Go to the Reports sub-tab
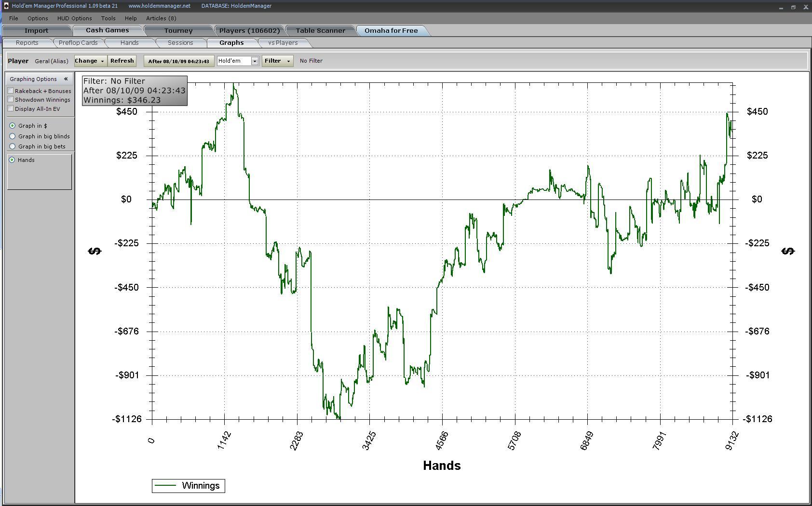This screenshot has height=506, width=812. coord(27,43)
